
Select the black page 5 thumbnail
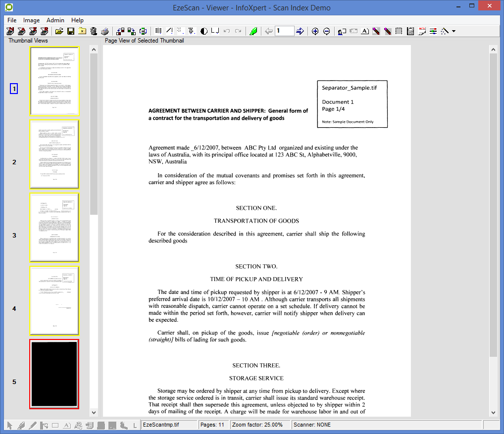(54, 374)
